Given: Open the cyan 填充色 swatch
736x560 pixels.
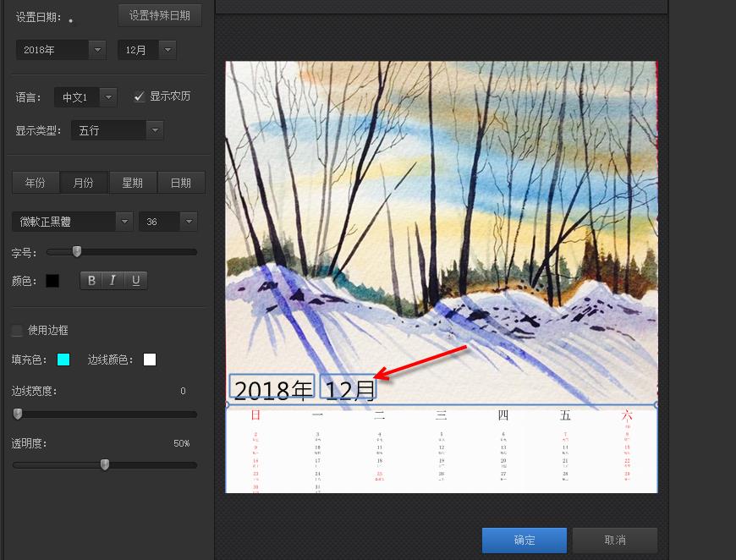Looking at the screenshot, I should (x=63, y=360).
